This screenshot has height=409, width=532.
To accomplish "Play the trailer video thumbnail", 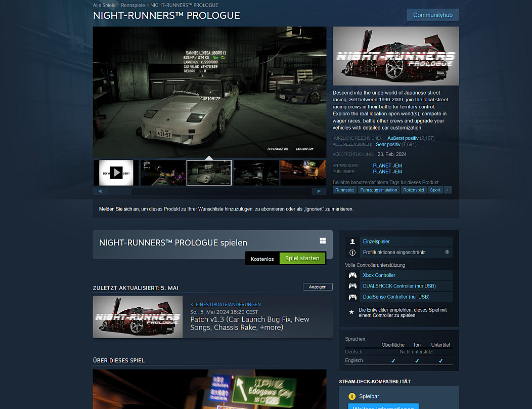I will [x=116, y=173].
